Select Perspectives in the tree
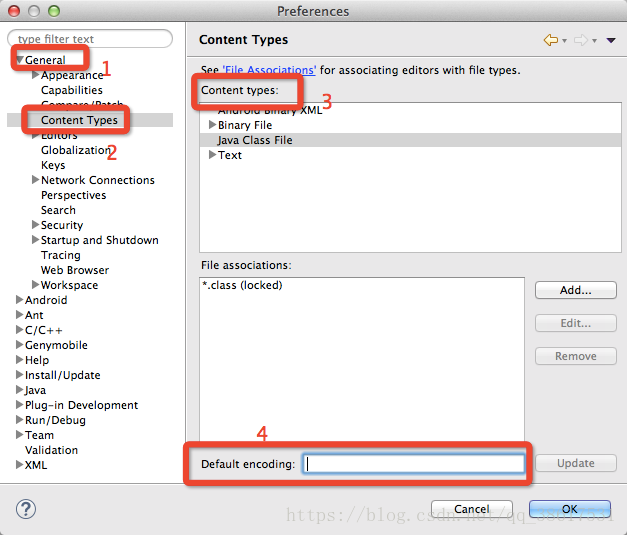 74,195
